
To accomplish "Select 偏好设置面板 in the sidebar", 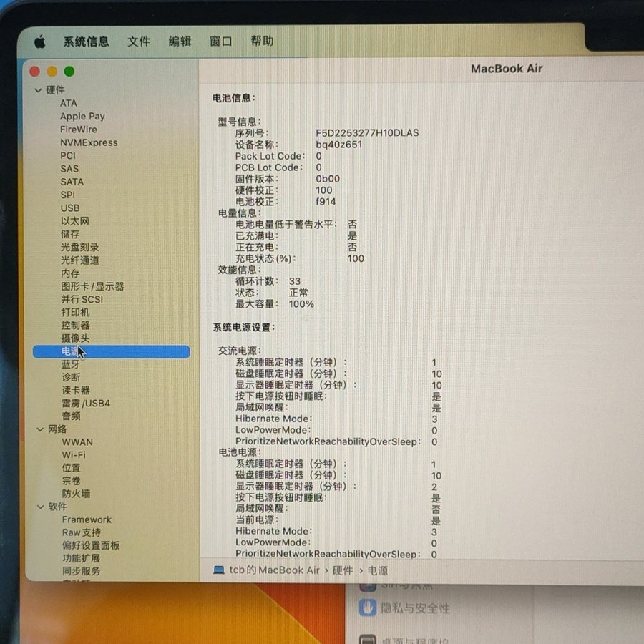I will tap(91, 545).
